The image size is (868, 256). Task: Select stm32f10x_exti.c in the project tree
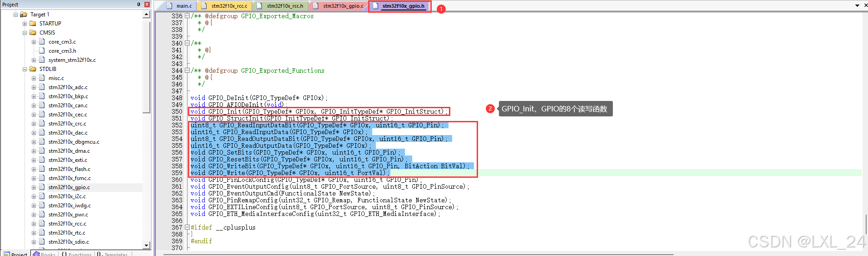coord(68,160)
